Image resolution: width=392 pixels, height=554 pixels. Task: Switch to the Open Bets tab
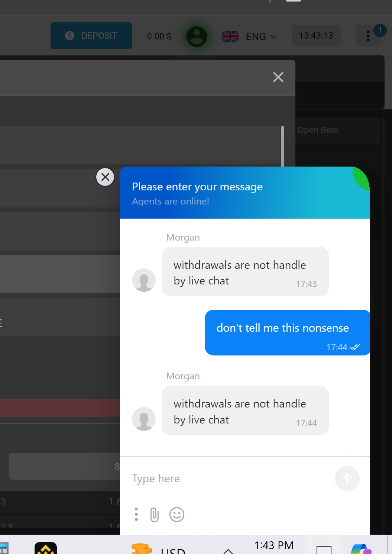[318, 130]
